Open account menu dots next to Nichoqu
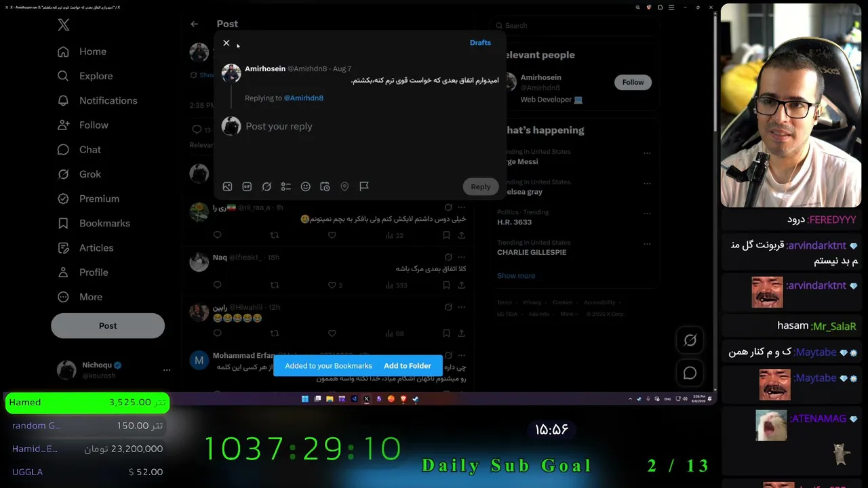 [167, 370]
